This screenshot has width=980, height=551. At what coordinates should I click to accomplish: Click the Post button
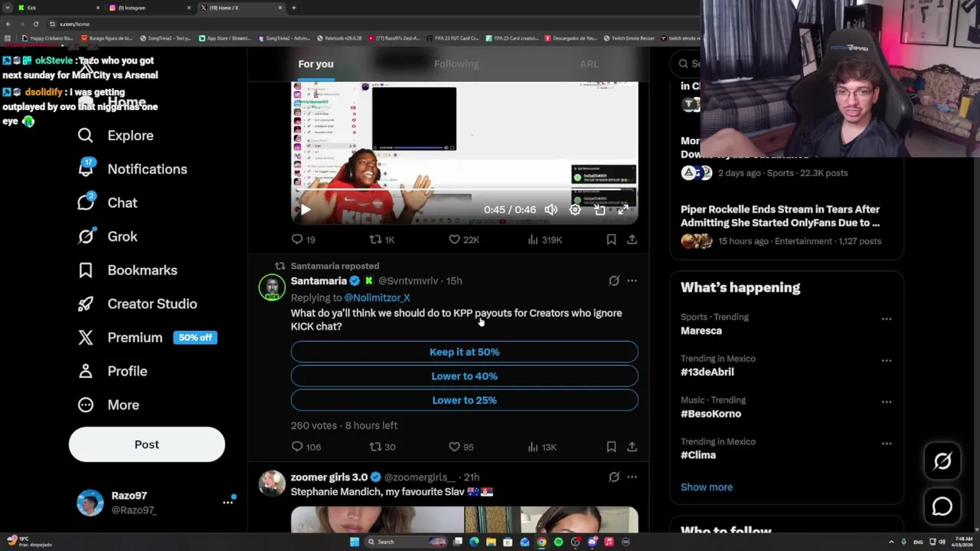[147, 445]
